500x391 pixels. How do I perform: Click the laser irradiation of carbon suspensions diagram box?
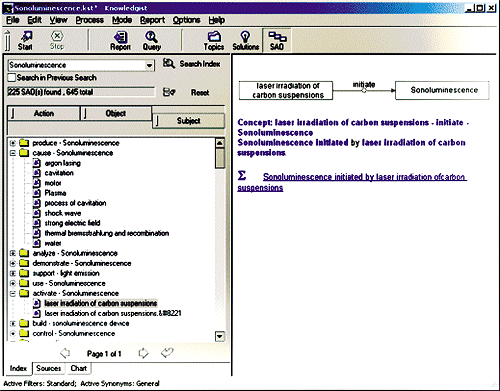coord(286,90)
